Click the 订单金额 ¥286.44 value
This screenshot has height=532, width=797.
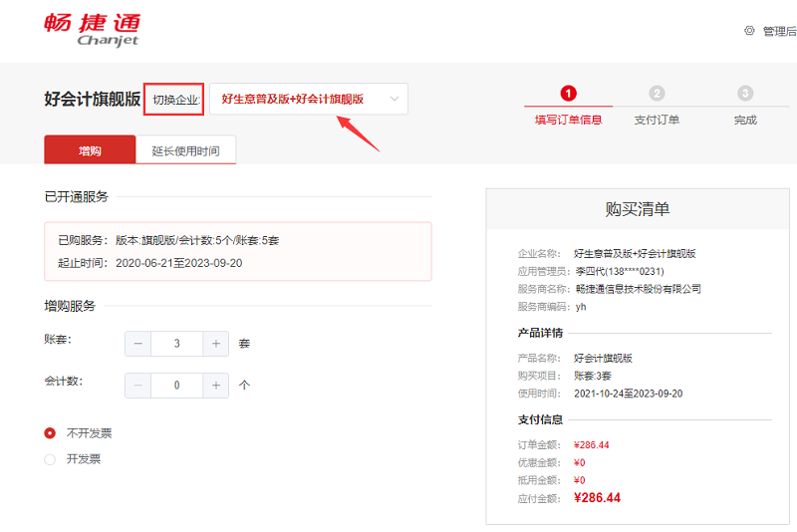click(x=591, y=445)
